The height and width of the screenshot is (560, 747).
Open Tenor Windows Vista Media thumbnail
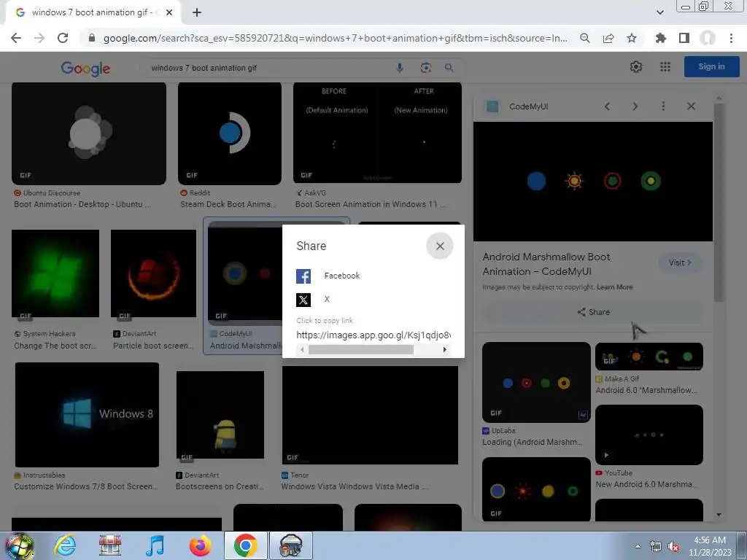click(x=370, y=415)
